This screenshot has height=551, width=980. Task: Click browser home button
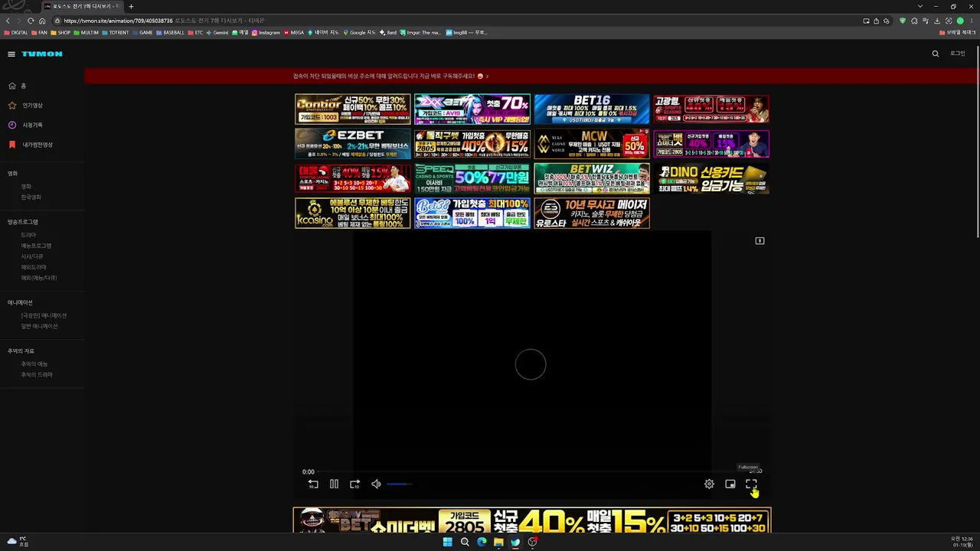42,21
